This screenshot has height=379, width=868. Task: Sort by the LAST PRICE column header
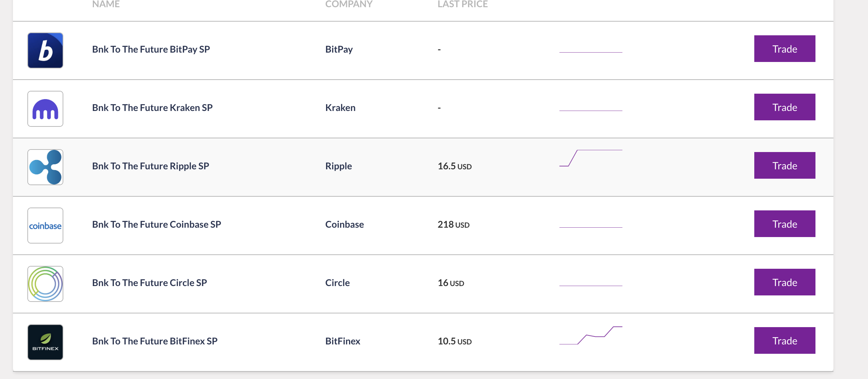tap(462, 4)
